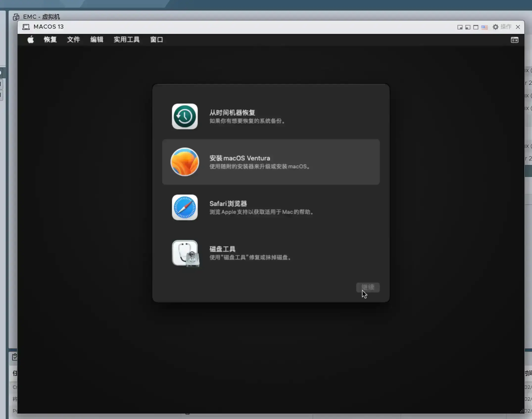Select 安装 macOS Ventura option title

240,158
